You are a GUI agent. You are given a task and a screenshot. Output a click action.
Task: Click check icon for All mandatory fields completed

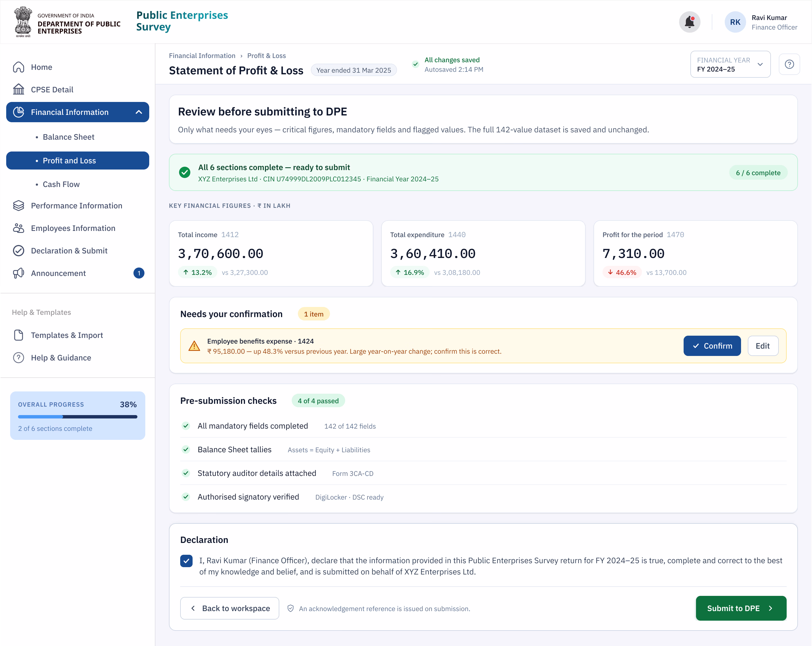[x=186, y=426]
